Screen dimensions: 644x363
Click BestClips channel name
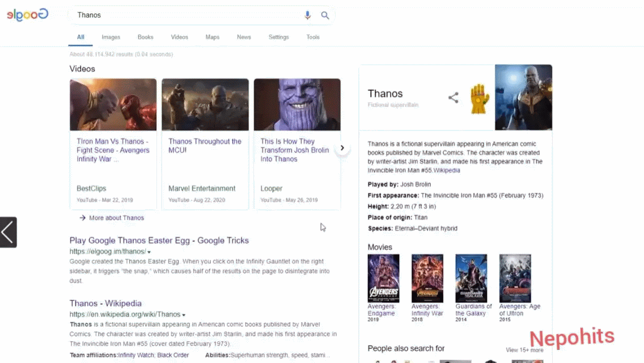[91, 188]
